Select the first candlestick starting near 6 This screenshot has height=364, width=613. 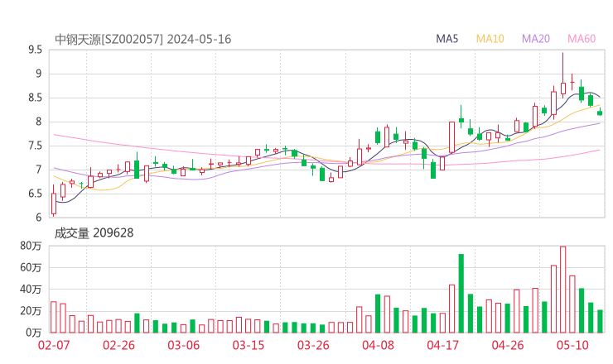[x=54, y=200]
